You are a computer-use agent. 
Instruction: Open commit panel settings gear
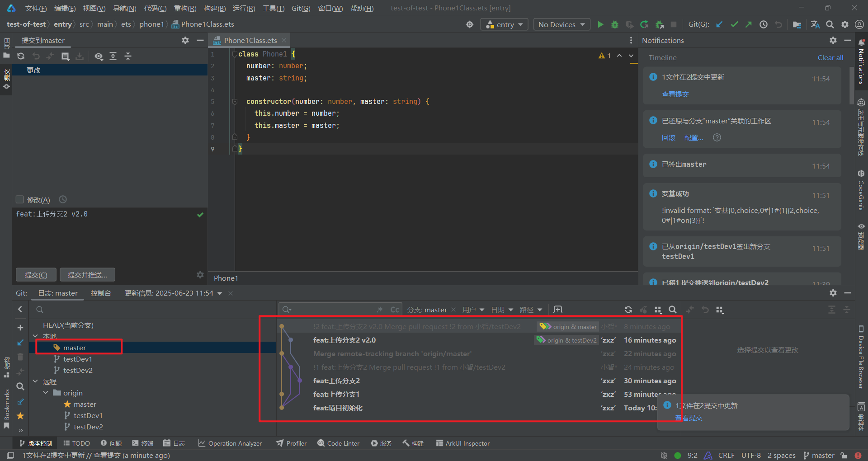coord(185,40)
